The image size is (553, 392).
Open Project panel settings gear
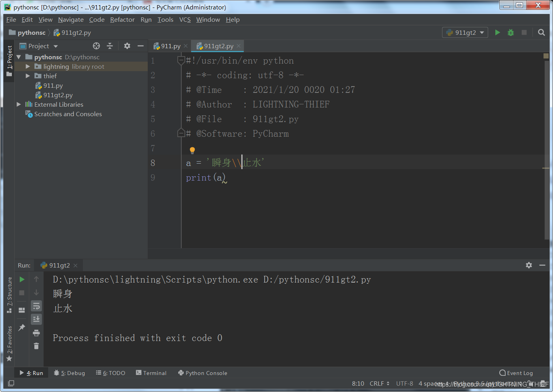127,46
